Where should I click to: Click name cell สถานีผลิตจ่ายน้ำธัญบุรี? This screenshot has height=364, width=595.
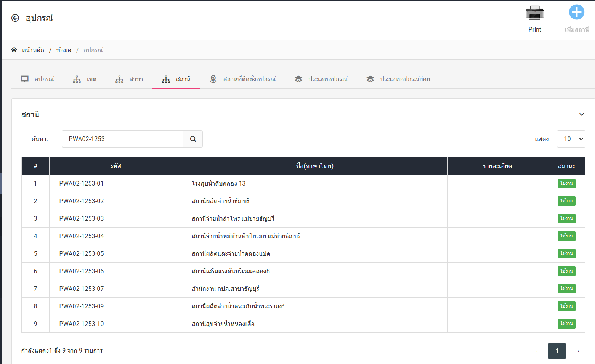(315, 201)
